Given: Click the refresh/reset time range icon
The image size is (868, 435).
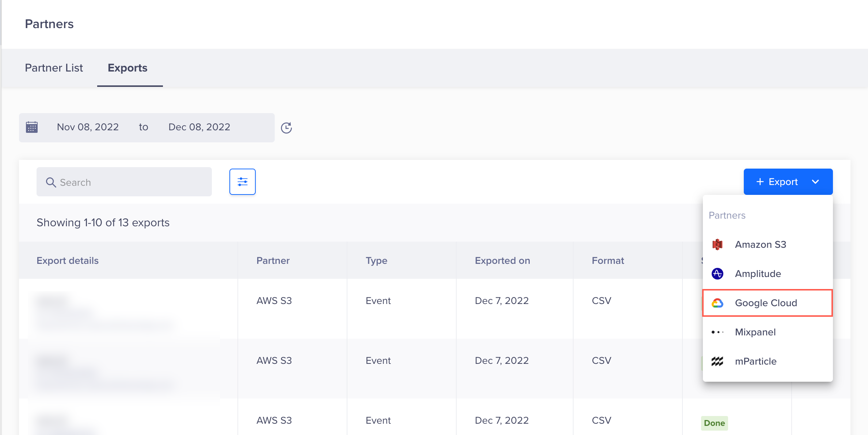Looking at the screenshot, I should [286, 128].
